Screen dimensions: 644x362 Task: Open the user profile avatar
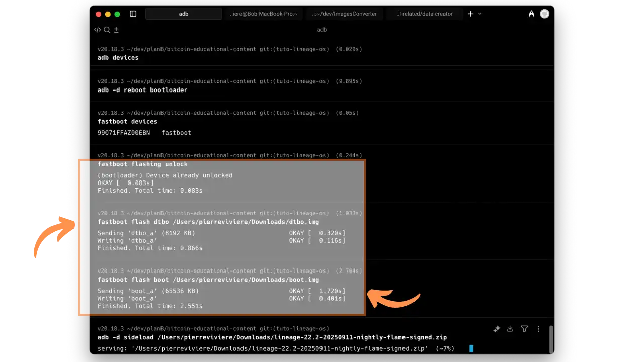click(544, 14)
